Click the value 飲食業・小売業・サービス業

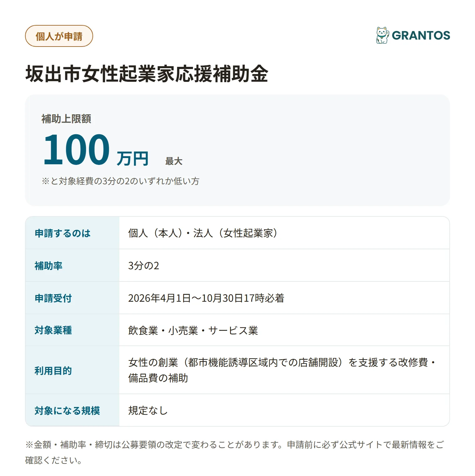(193, 330)
